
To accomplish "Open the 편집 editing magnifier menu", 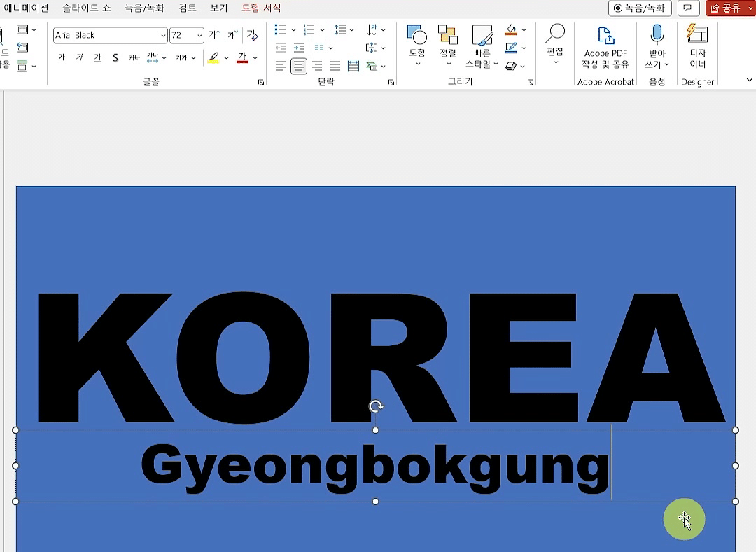I will coord(555,44).
